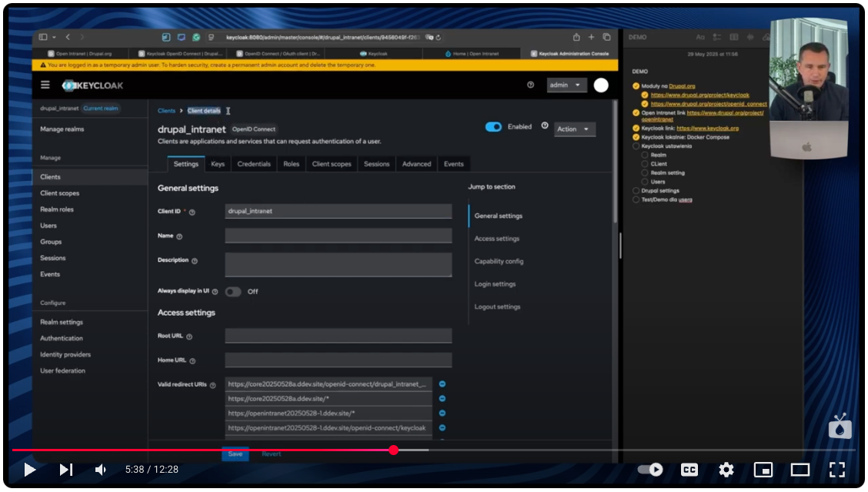The image size is (868, 492).
Task: Toggle the video autoplay switch
Action: [x=650, y=470]
